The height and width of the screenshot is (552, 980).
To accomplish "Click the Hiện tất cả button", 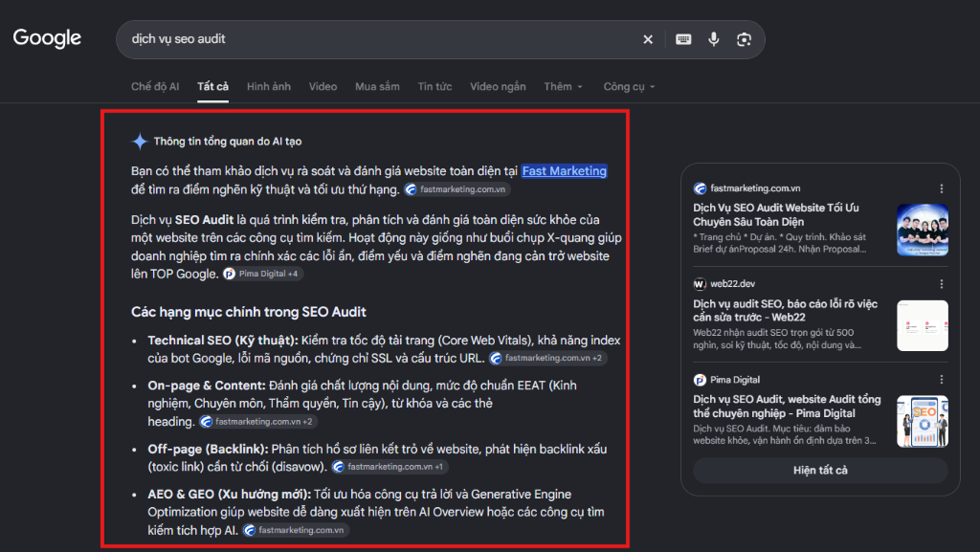I will 820,470.
